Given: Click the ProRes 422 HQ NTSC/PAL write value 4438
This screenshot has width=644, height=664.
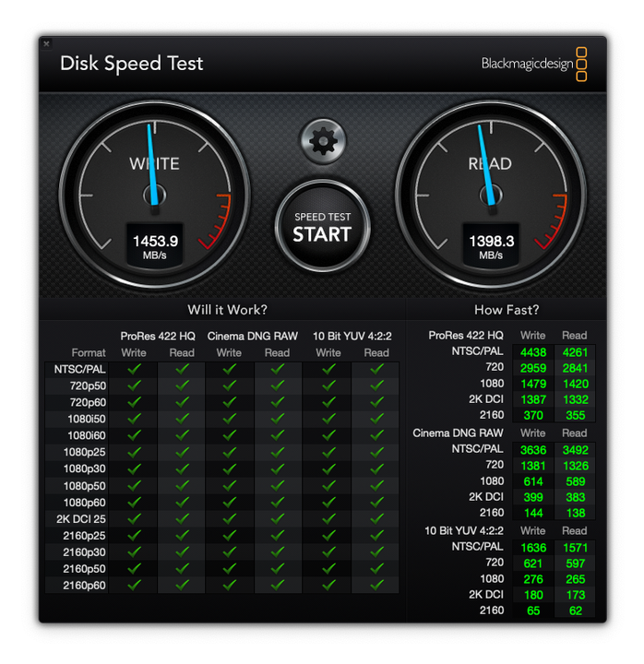Looking at the screenshot, I should [533, 351].
